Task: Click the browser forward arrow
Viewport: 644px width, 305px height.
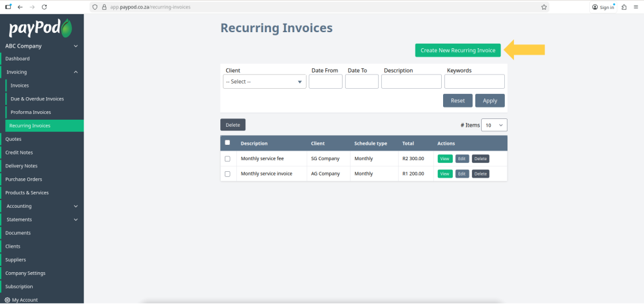Action: tap(32, 7)
